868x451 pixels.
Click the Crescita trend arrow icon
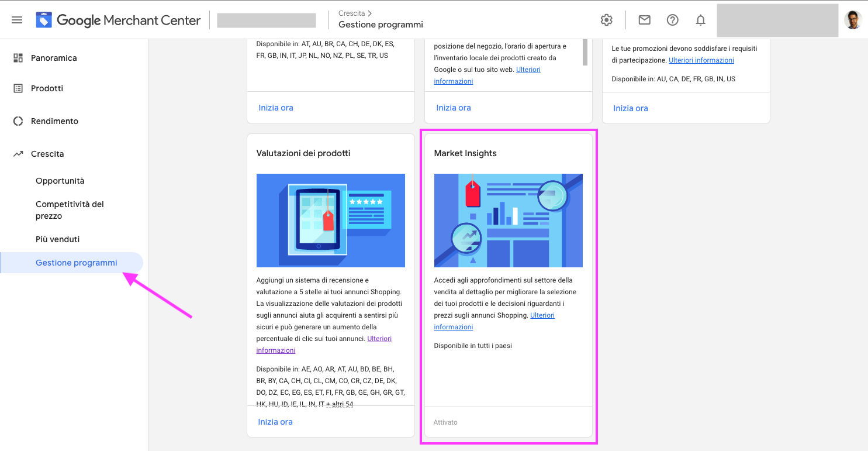coord(18,154)
